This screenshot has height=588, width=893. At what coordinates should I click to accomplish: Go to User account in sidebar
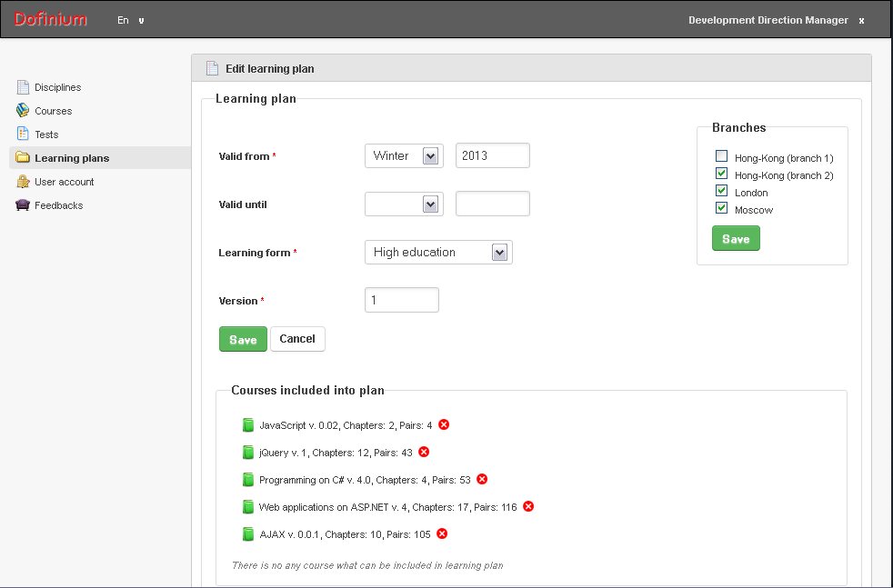[x=65, y=182]
